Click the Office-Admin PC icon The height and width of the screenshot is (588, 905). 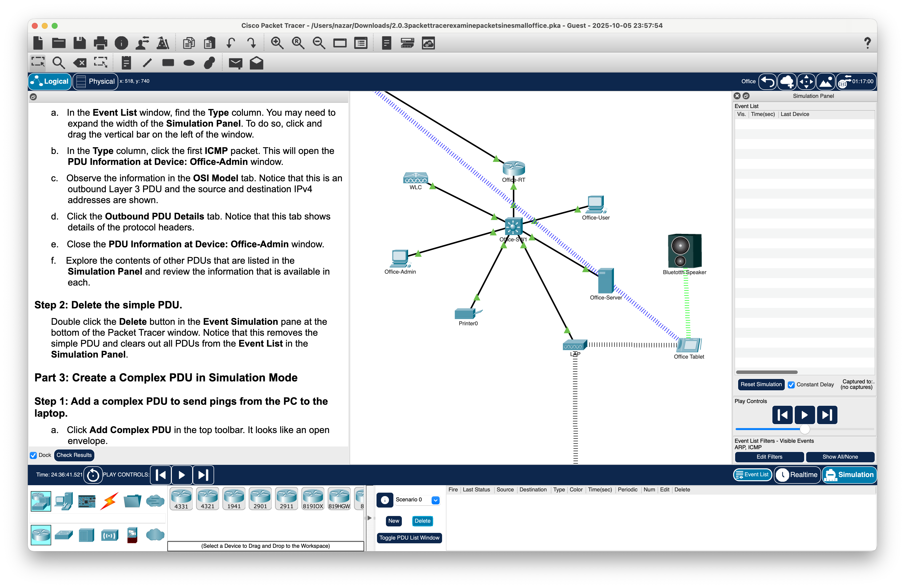[400, 258]
